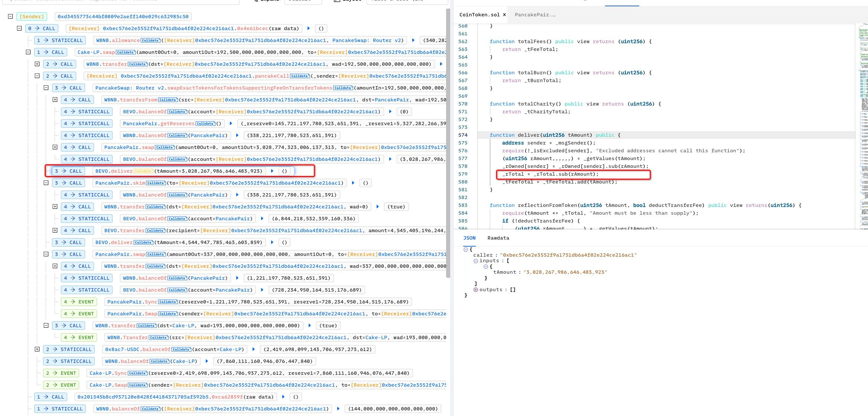The height and width of the screenshot is (416, 868).
Task: Collapse the 0 CALL Receiver node
Action: click(19, 28)
